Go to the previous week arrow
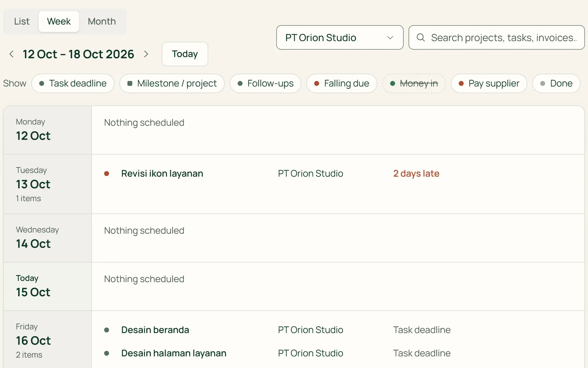The width and height of the screenshot is (588, 368). (x=12, y=54)
